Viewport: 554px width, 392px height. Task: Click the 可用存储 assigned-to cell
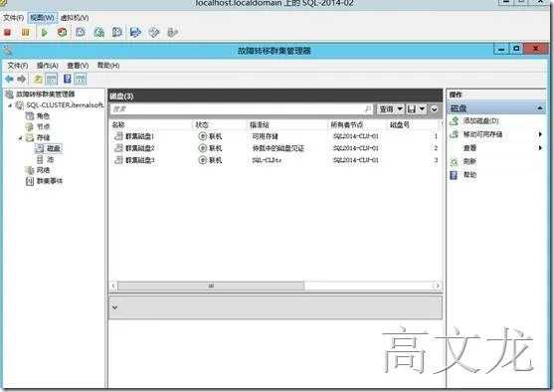point(265,136)
